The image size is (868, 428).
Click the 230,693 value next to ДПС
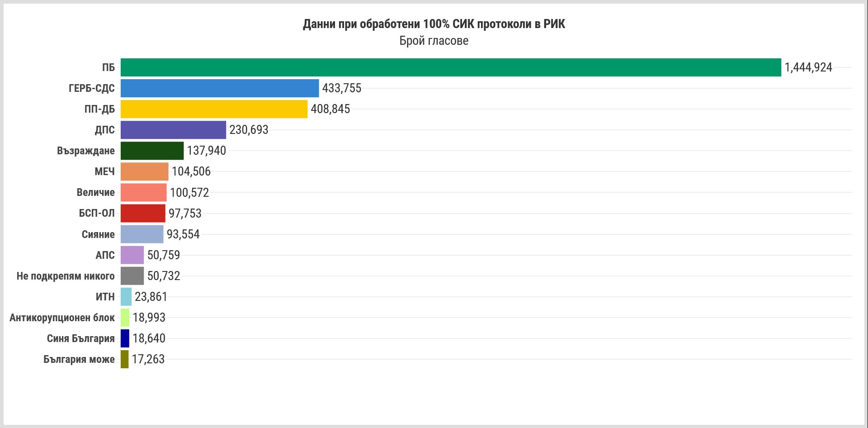point(249,130)
